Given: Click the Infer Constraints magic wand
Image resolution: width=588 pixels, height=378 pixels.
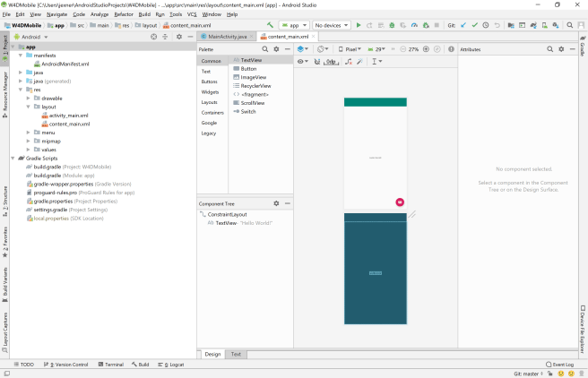Looking at the screenshot, I should [359, 62].
